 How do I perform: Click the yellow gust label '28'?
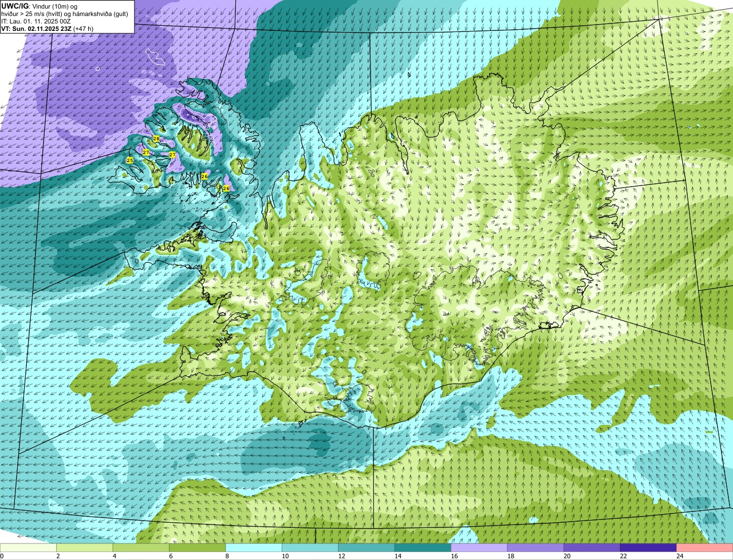point(156,139)
